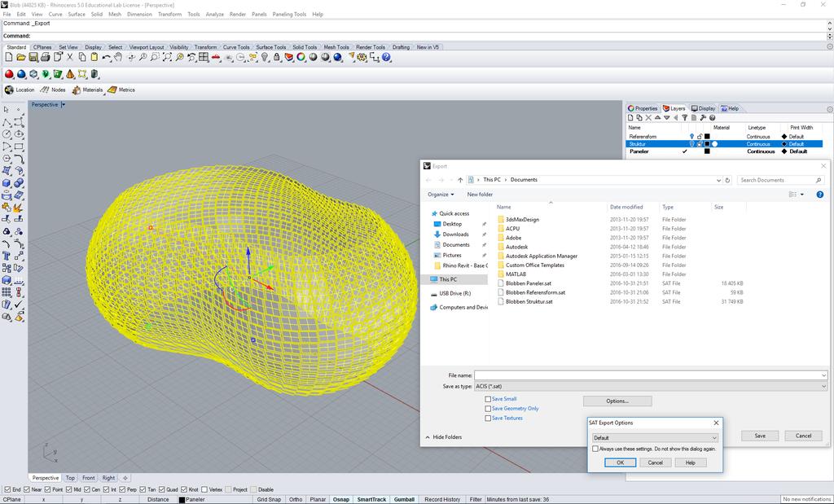The image size is (834, 504).
Task: Click the layer filter funnel icon
Action: [684, 118]
